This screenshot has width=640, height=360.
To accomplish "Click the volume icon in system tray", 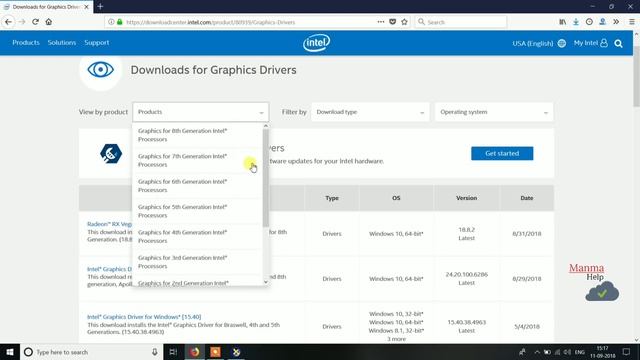I will click(567, 352).
